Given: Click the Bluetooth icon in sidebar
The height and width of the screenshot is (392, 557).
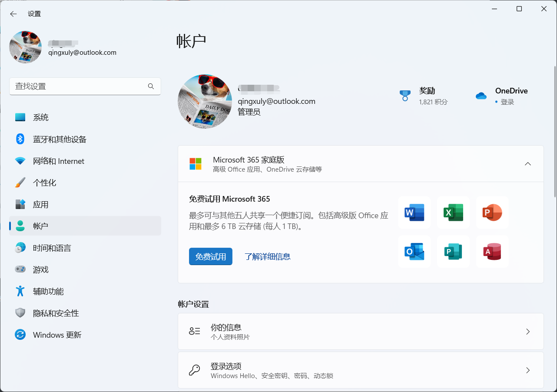Looking at the screenshot, I should point(20,139).
